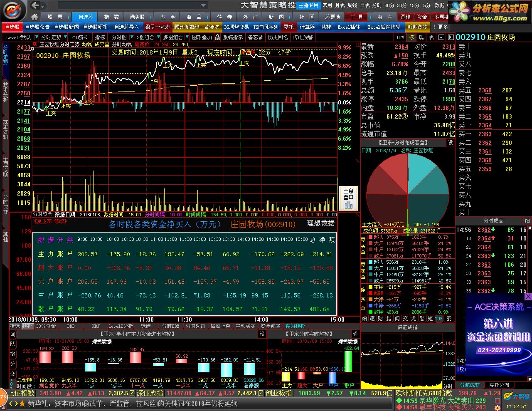Click the 撤 side icon in bottom panel
Image resolution: width=532 pixels, height=411 pixels.
pos(12,354)
